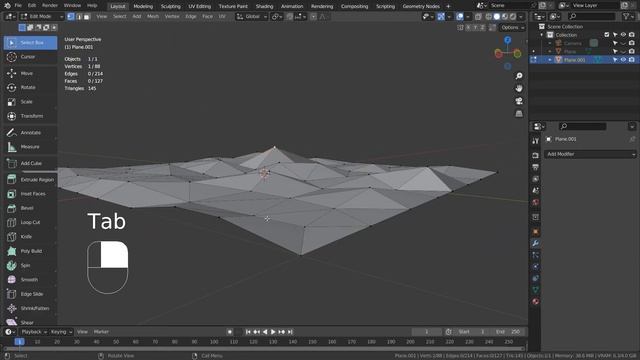Open the Modifier properties wrench tab

coord(535,244)
